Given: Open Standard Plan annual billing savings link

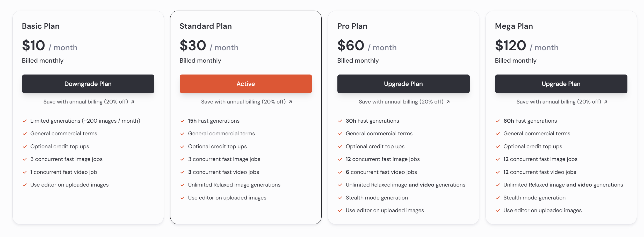Looking at the screenshot, I should pyautogui.click(x=247, y=102).
